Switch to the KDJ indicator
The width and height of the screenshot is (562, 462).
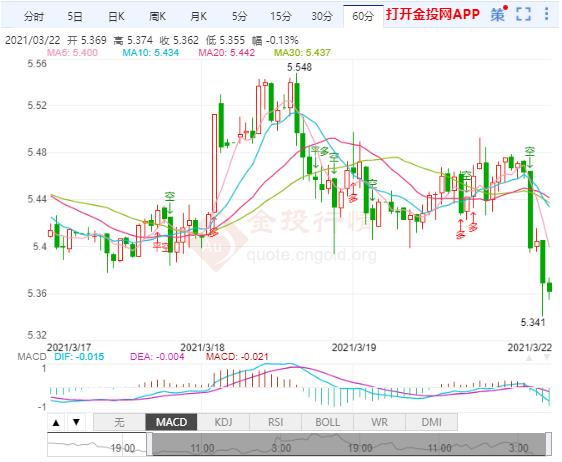223,422
